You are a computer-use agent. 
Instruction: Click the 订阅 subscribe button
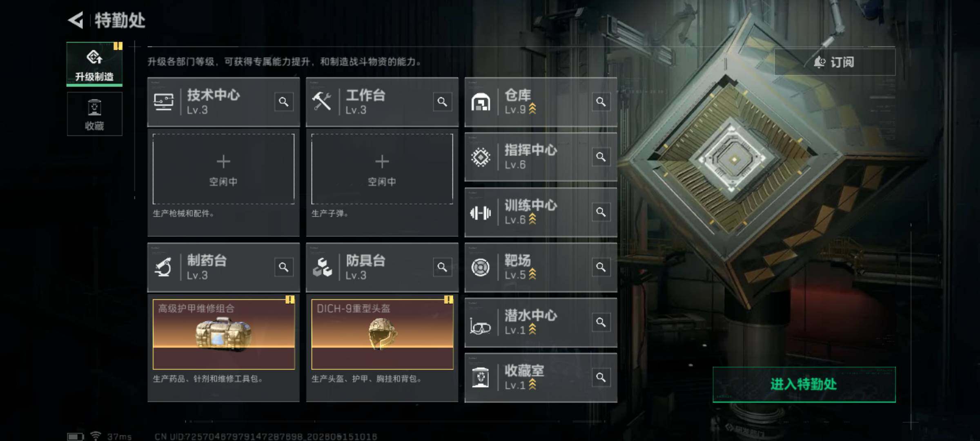pyautogui.click(x=835, y=62)
